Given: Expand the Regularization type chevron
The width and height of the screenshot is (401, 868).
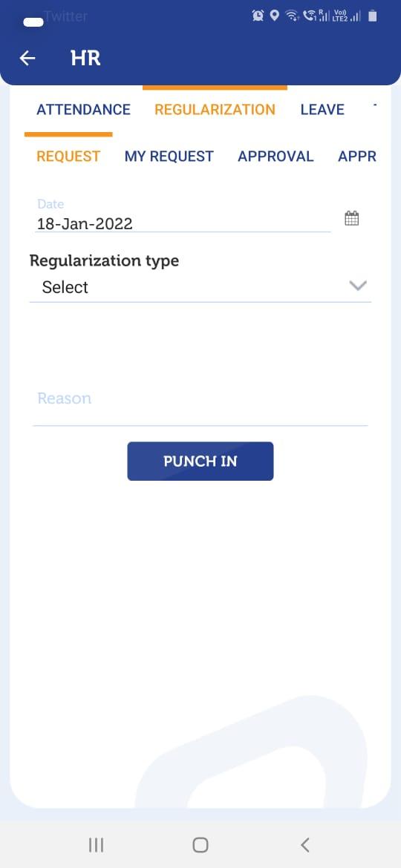Looking at the screenshot, I should click(x=359, y=286).
